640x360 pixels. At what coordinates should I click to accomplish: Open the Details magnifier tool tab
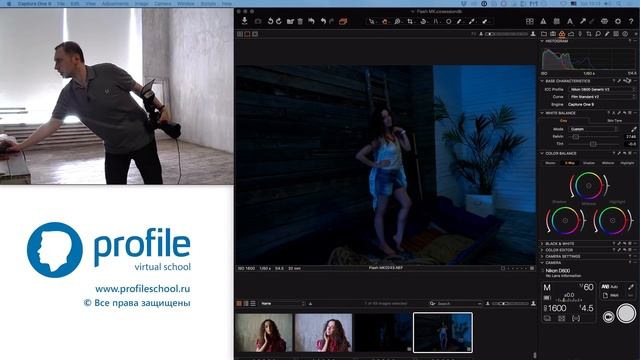tap(598, 34)
